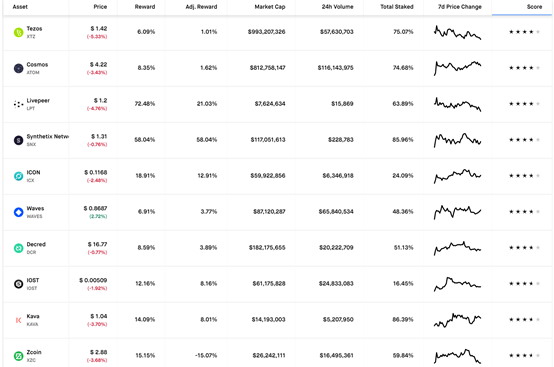This screenshot has height=367, width=554.
Task: Click the IOST logo icon
Action: pos(18,284)
